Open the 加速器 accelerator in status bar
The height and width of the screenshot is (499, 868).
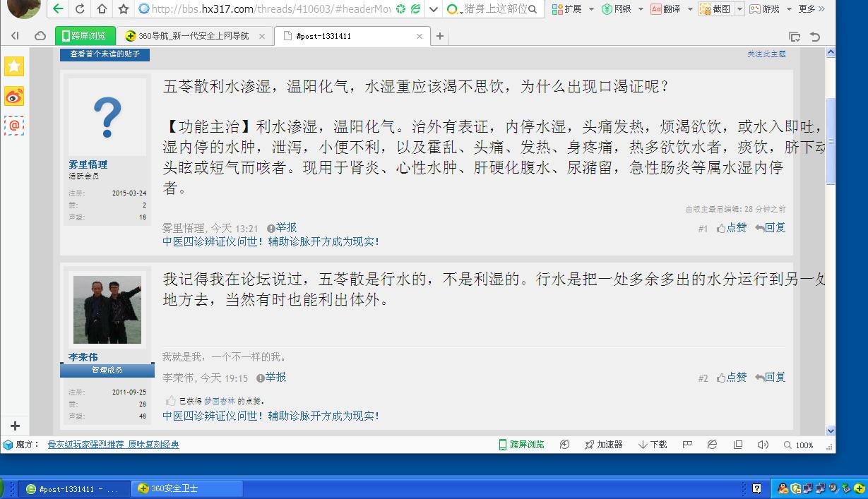(603, 445)
